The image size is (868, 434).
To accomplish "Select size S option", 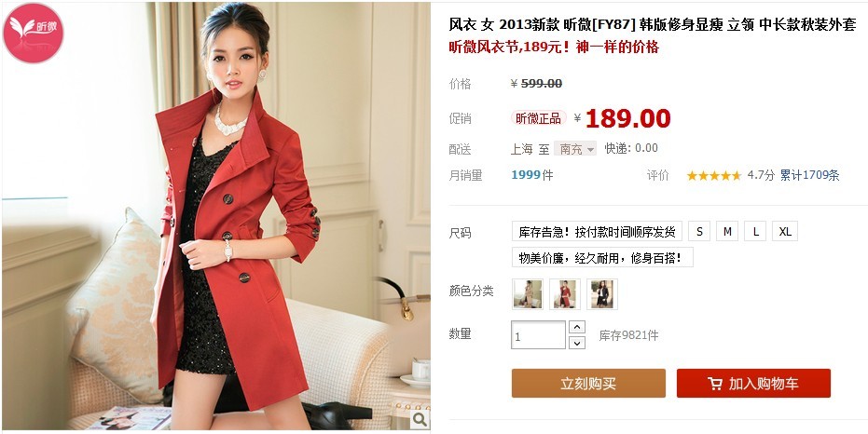I will pyautogui.click(x=699, y=231).
